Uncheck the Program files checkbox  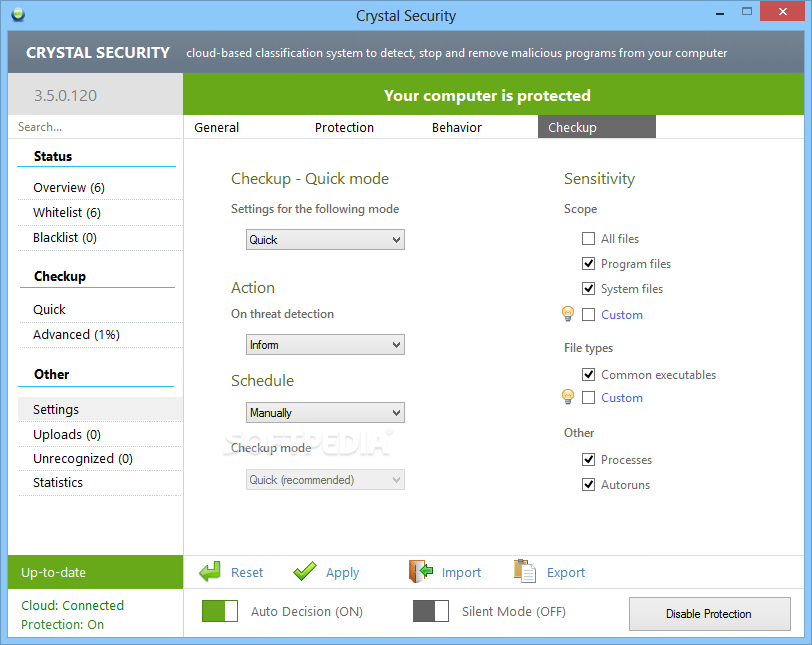(x=588, y=263)
